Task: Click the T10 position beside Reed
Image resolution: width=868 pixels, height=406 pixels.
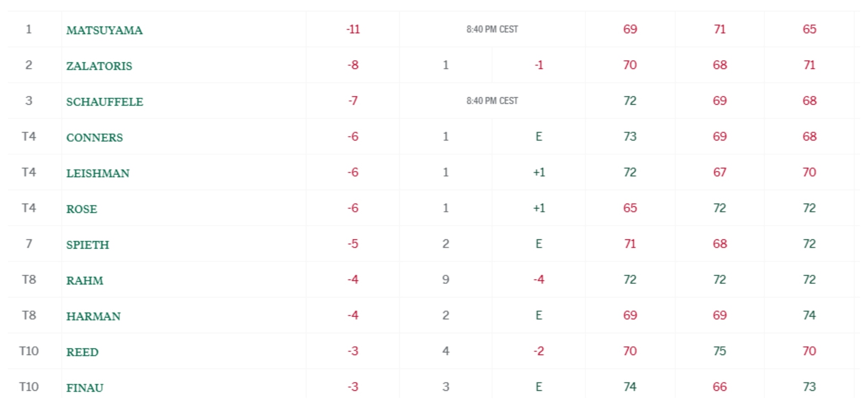Action: tap(29, 351)
